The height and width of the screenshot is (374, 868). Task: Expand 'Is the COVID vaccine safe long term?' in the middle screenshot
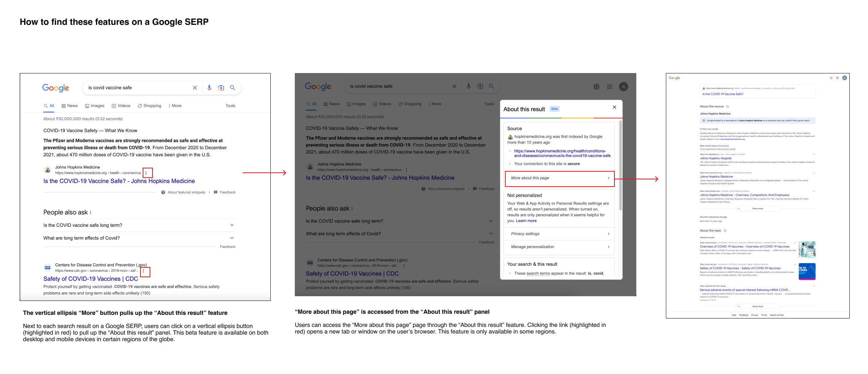(400, 221)
